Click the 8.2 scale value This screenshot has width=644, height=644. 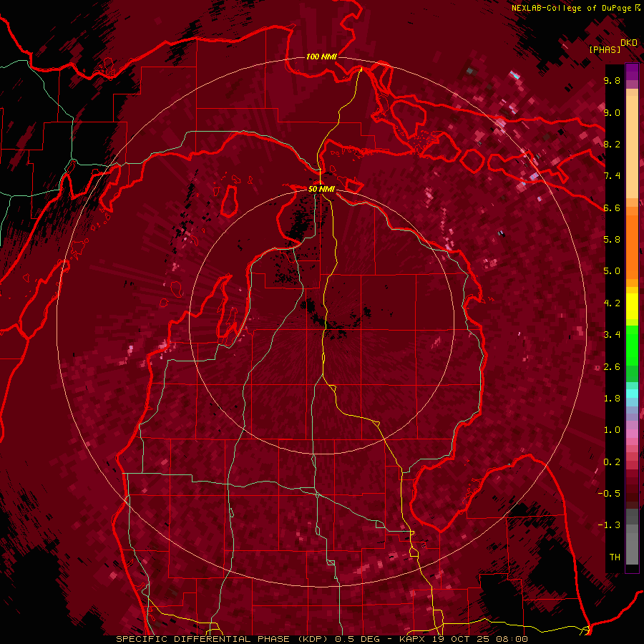pos(612,144)
